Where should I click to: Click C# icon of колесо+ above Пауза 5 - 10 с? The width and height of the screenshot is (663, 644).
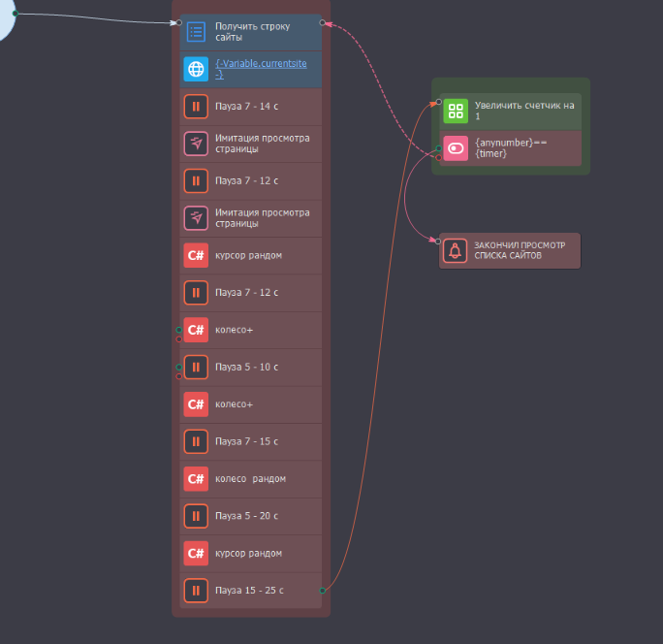[196, 330]
